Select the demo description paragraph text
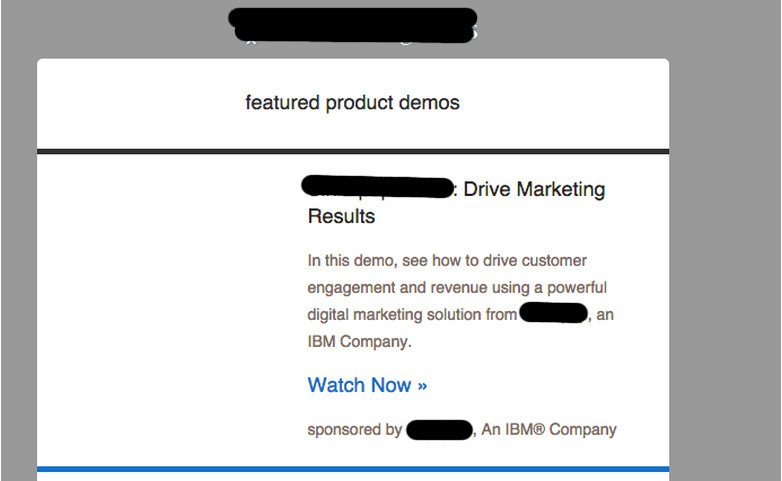The image size is (782, 481). pyautogui.click(x=460, y=301)
